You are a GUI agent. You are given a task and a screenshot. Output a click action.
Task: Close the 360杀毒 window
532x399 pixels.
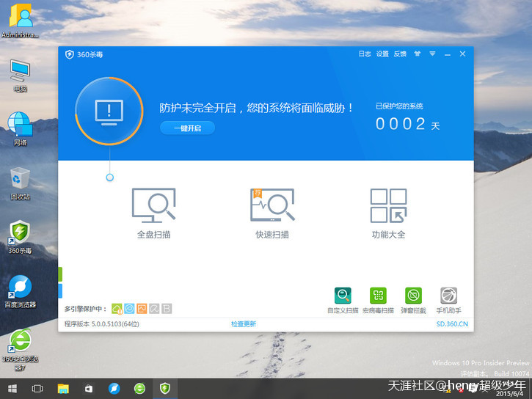point(462,54)
